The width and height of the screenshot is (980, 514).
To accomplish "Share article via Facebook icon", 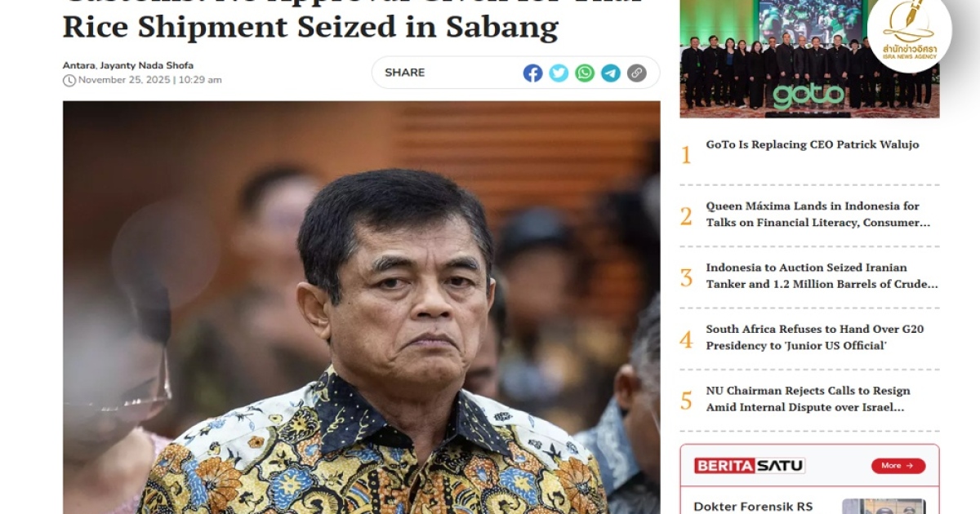I will 532,73.
